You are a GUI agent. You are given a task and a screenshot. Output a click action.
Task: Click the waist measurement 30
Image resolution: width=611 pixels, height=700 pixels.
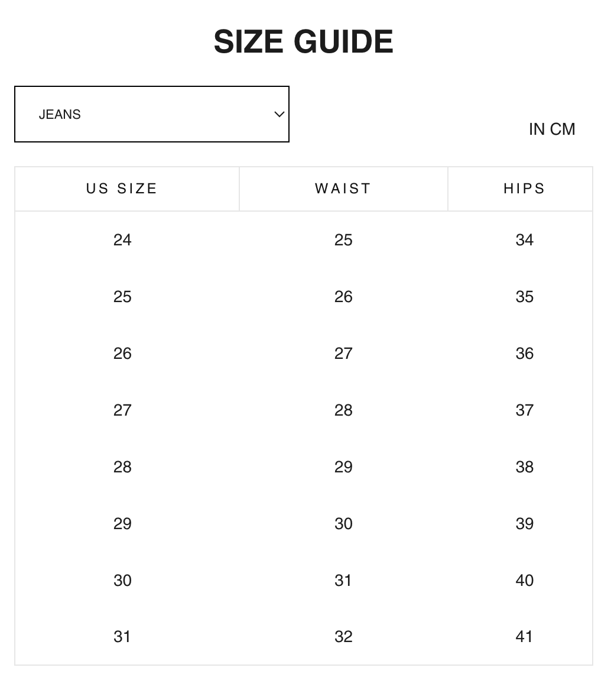[343, 524]
